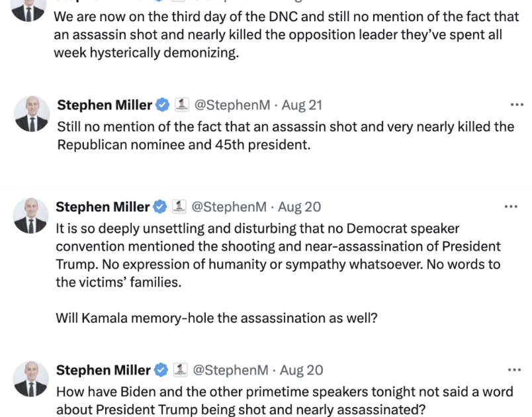This screenshot has height=417, width=532.
Task: Open the profile avatar on the 'deeply unsettling' tweet
Action: [x=30, y=216]
